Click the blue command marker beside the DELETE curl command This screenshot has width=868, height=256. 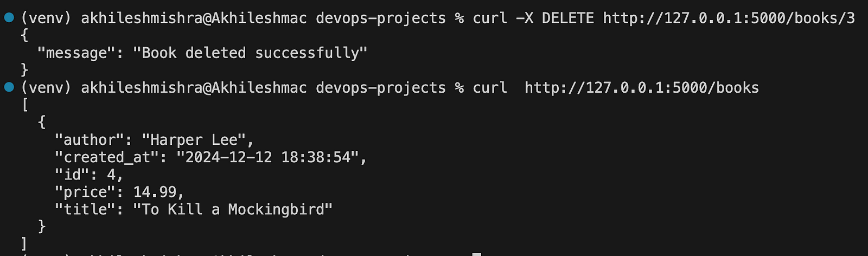[x=9, y=17]
